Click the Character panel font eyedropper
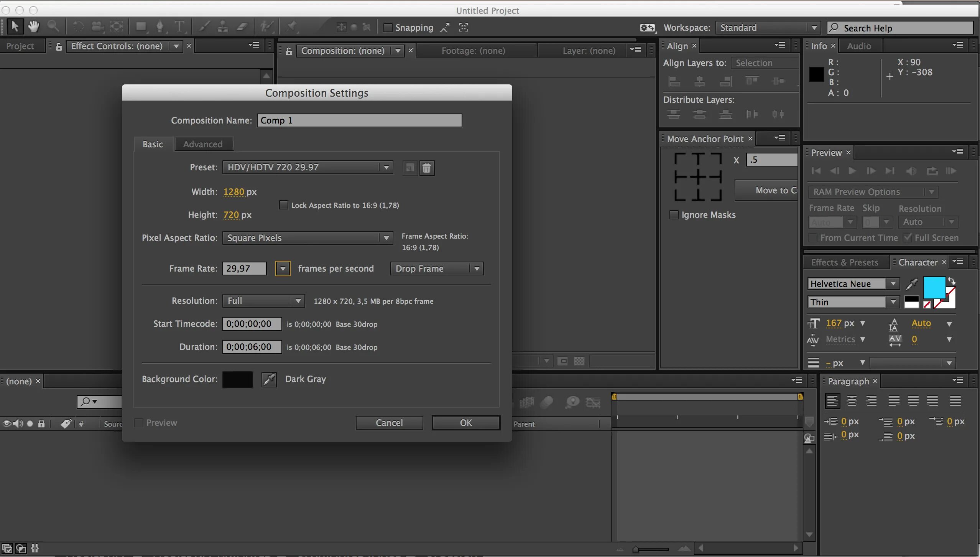 tap(912, 284)
